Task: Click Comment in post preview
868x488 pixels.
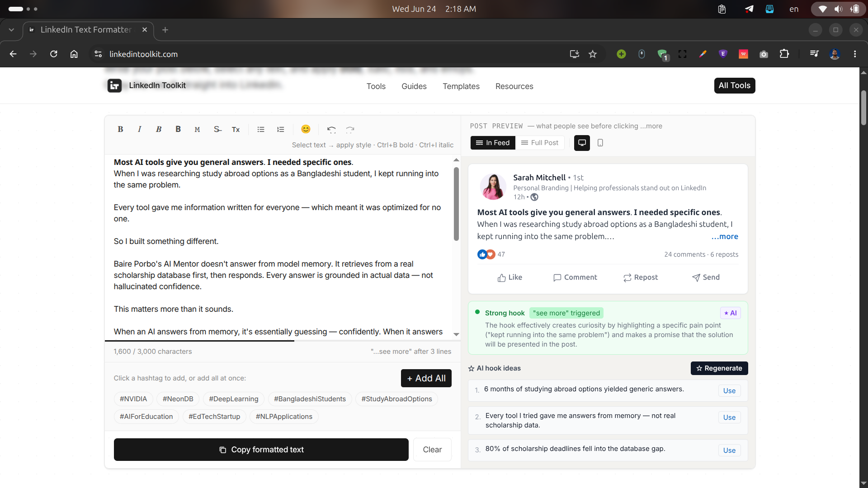Action: click(x=575, y=277)
